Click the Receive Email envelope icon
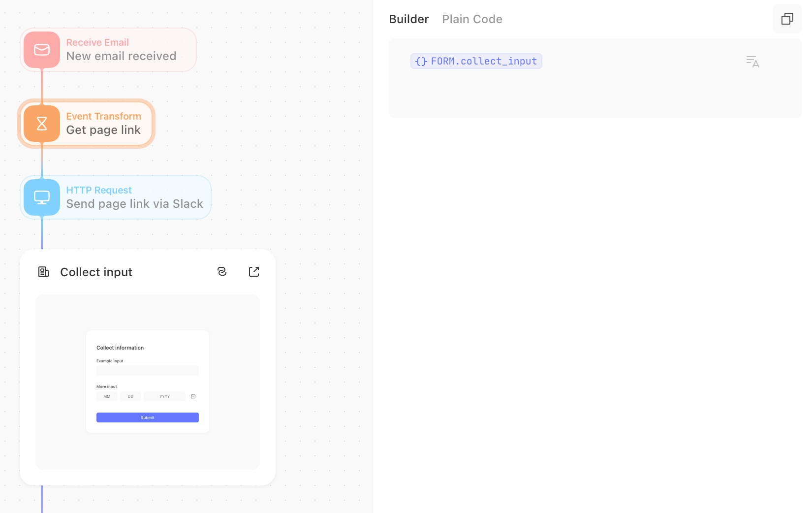 (x=42, y=50)
